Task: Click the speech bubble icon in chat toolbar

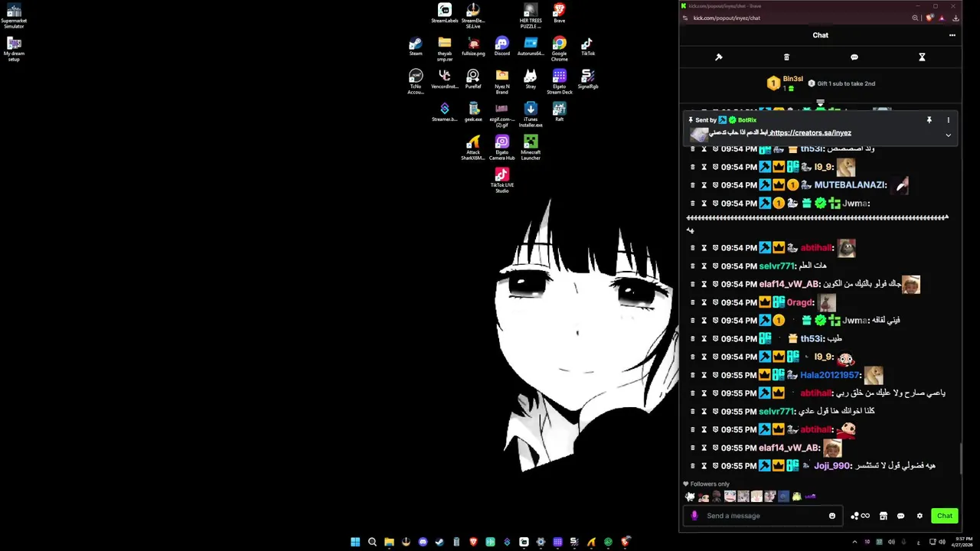Action: [854, 57]
